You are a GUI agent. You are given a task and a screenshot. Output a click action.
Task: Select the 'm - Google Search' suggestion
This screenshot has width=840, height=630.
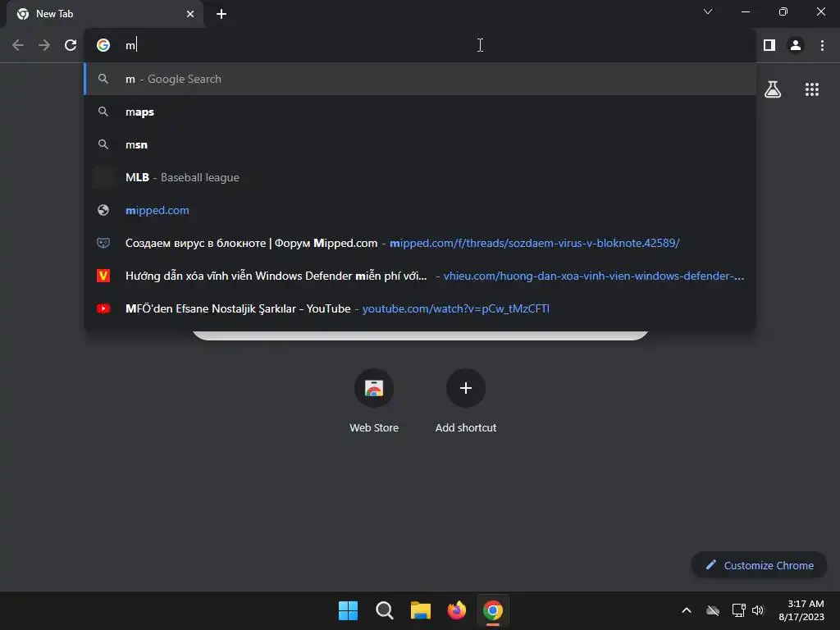(x=420, y=79)
